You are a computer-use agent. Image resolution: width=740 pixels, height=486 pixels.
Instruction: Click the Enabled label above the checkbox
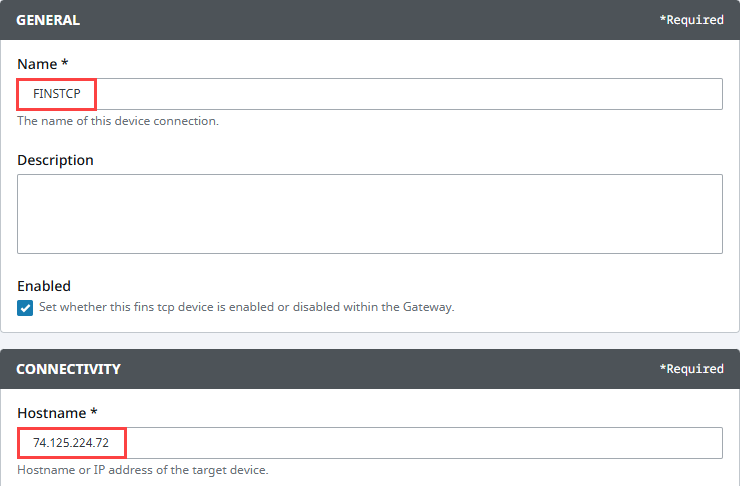tap(44, 286)
